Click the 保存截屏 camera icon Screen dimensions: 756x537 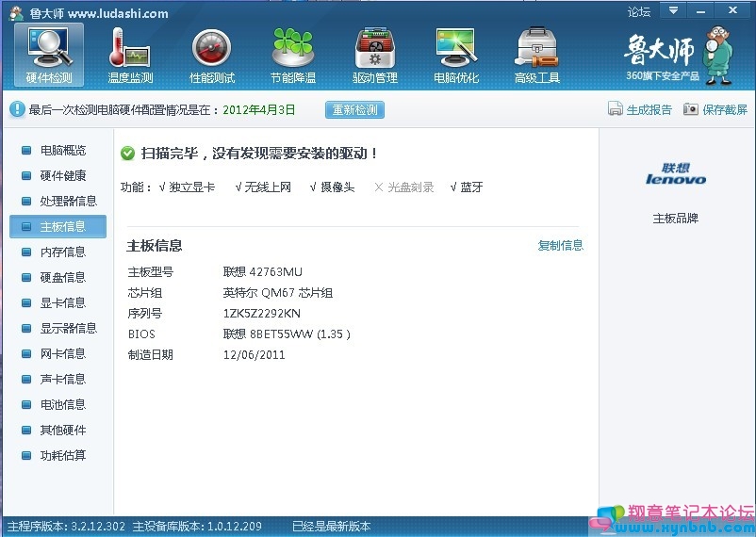click(x=690, y=109)
